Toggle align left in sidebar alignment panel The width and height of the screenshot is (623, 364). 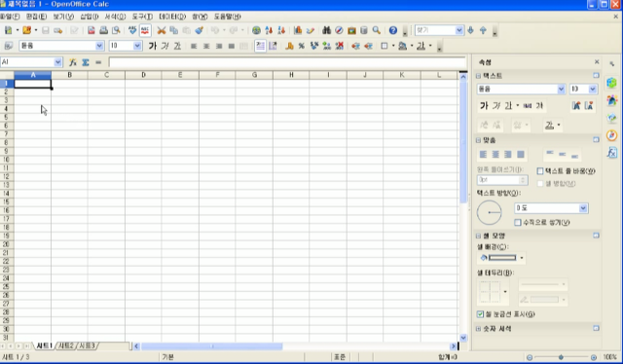click(483, 154)
